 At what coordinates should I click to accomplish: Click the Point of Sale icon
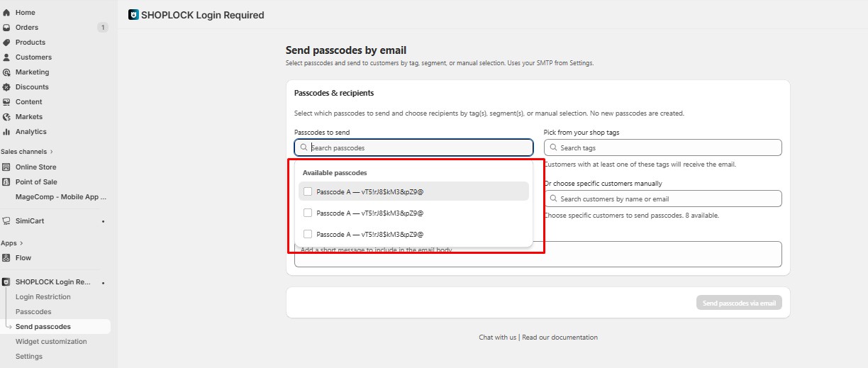[6, 182]
